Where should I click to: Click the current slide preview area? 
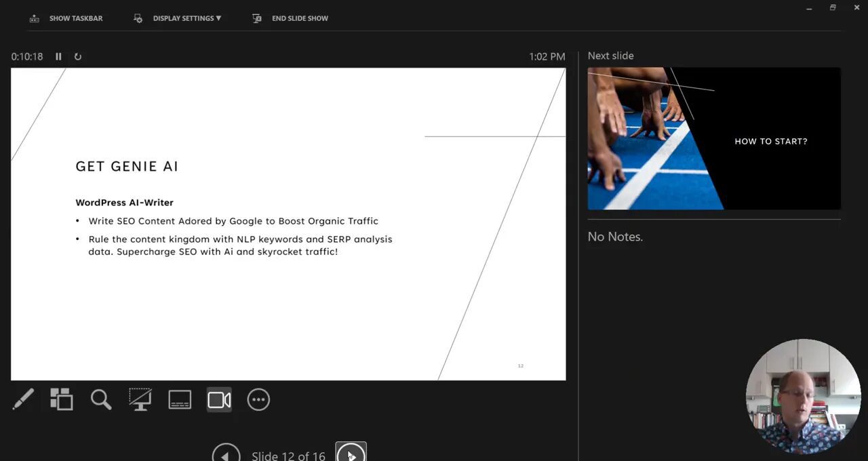click(x=288, y=224)
